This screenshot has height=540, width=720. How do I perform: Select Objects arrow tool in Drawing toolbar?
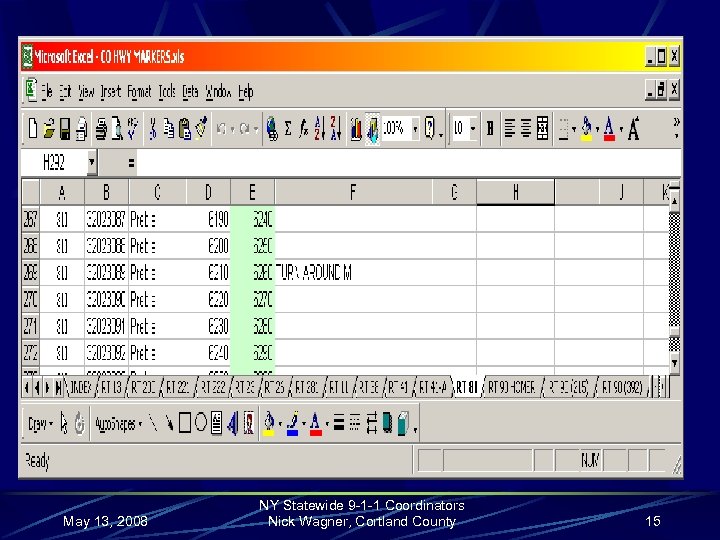(x=63, y=423)
